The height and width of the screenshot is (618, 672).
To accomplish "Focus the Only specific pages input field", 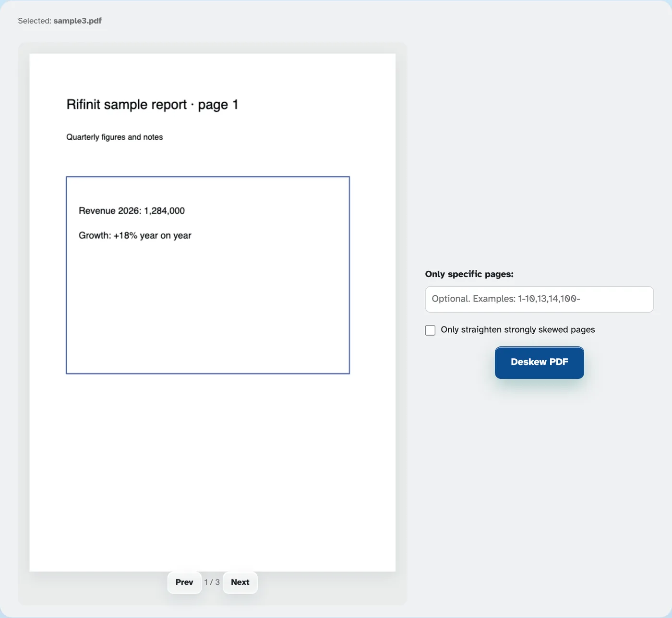I will [x=539, y=299].
